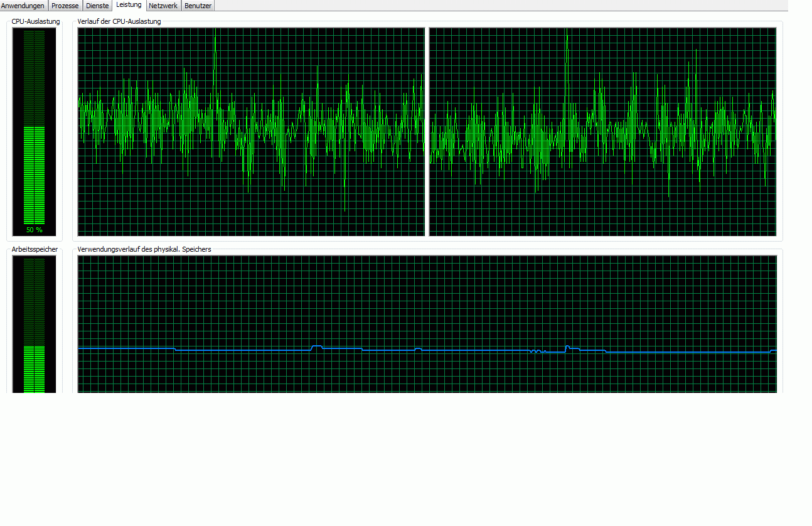The height and width of the screenshot is (526, 812).
Task: Click the 'Verlauf der CPU-Auslastung' label
Action: click(x=119, y=21)
